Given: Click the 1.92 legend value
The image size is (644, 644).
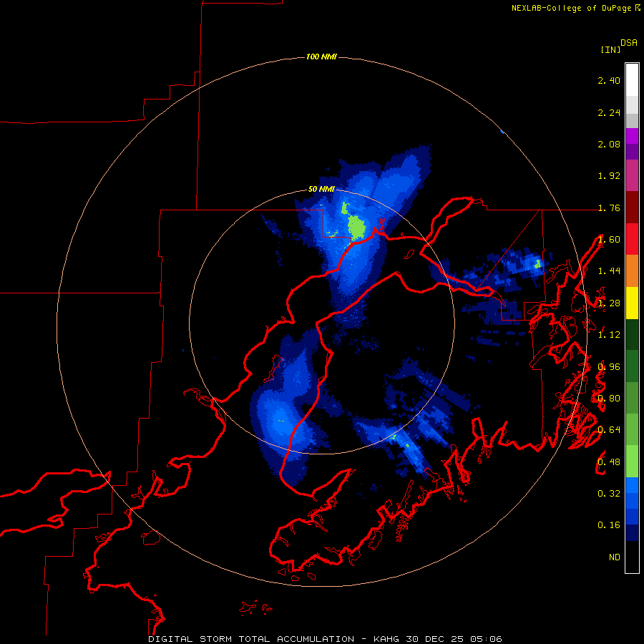Looking at the screenshot, I should click(x=609, y=176).
